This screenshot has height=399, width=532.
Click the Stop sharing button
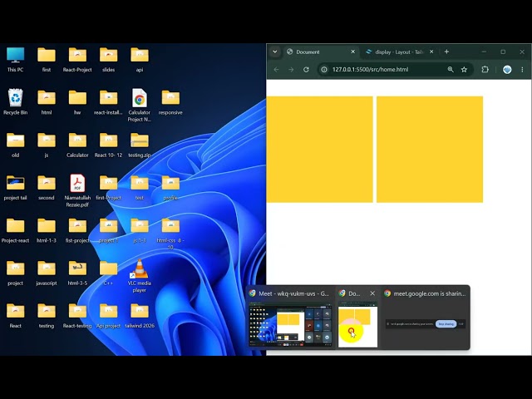tap(446, 324)
